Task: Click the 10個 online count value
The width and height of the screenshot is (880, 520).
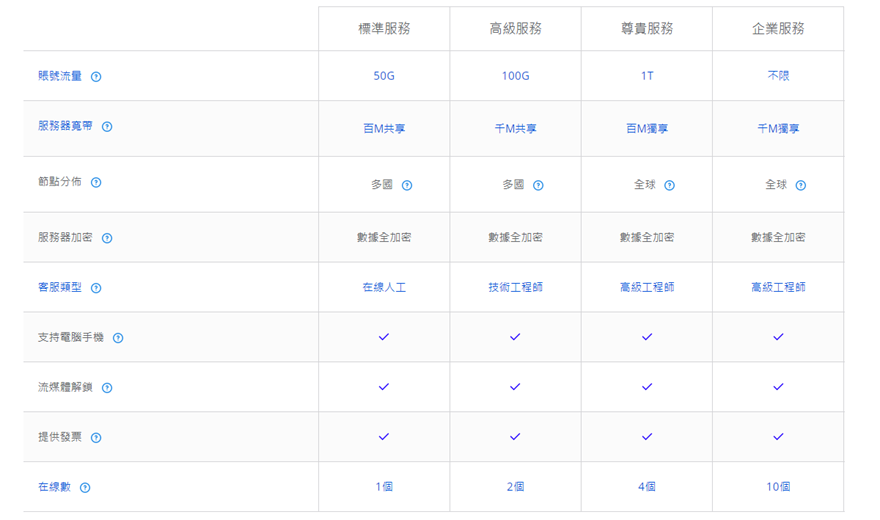Action: point(778,487)
